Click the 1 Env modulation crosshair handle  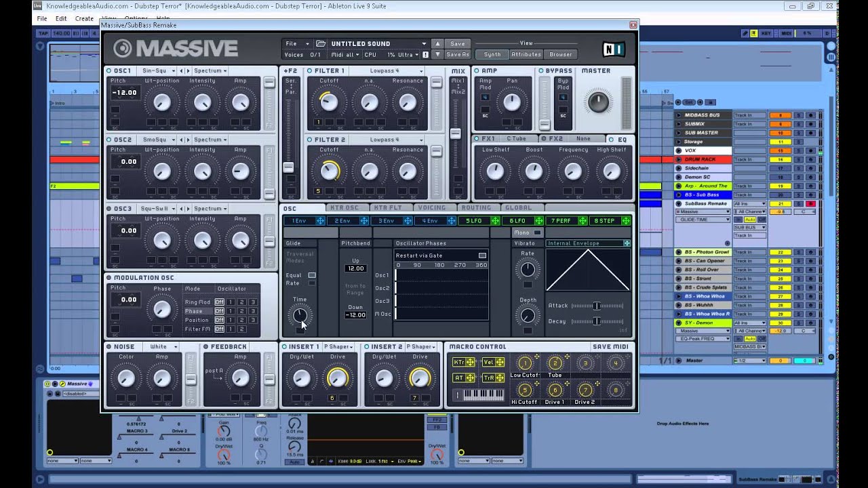pos(320,221)
